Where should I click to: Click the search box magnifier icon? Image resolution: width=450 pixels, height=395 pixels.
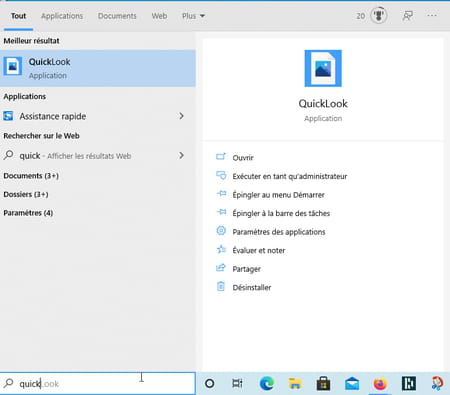pos(9,383)
